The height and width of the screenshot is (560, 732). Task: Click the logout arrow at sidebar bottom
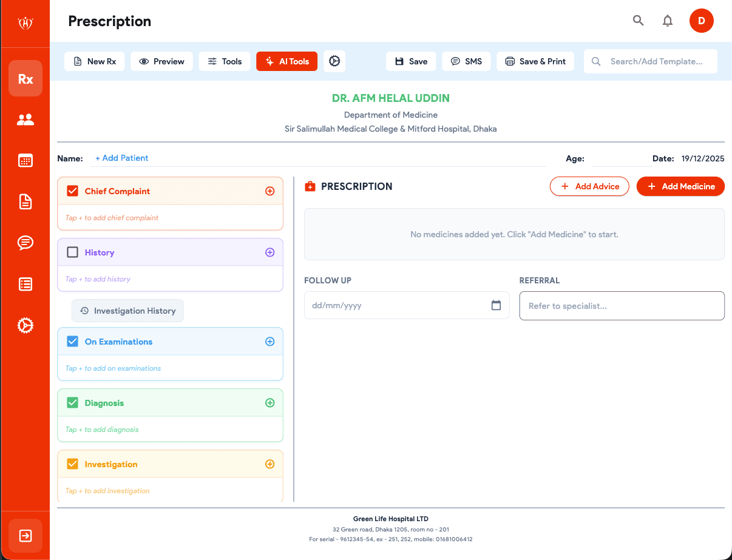25,536
